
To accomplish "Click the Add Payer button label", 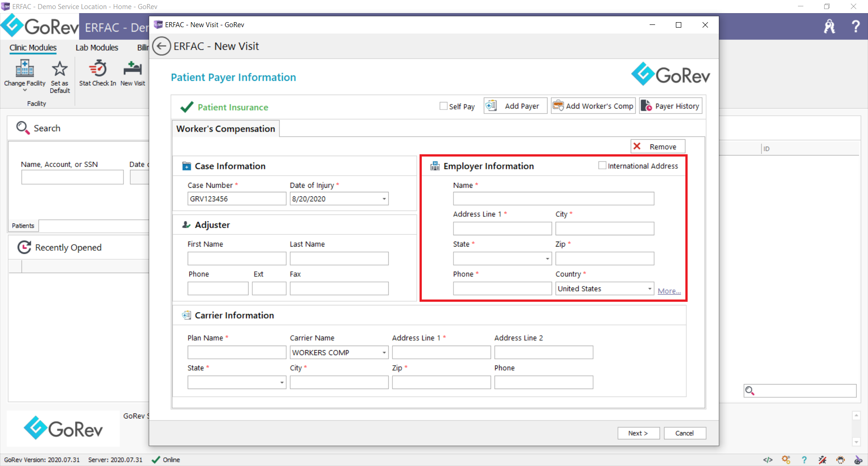I will 522,106.
